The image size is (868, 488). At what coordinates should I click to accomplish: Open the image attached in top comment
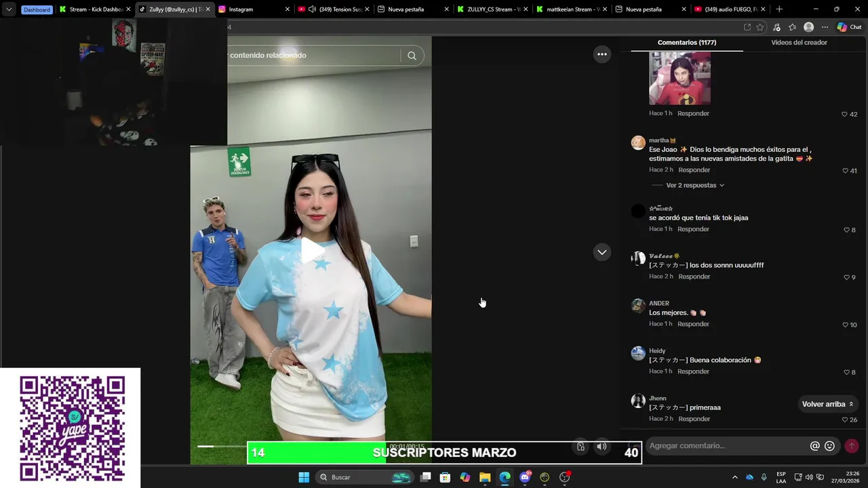tap(679, 78)
